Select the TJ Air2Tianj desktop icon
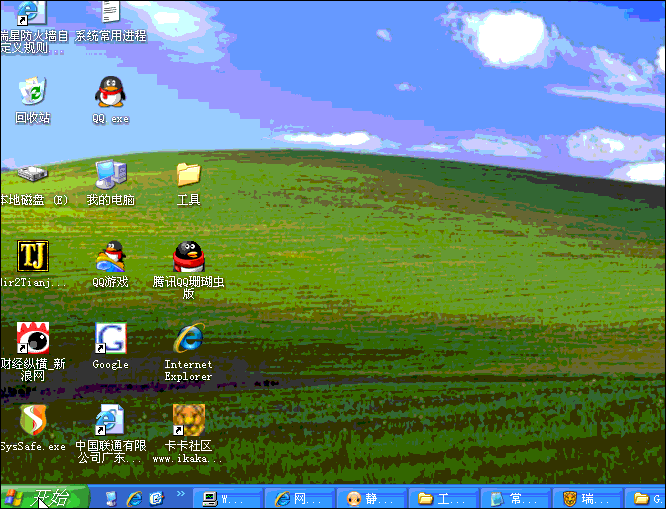The image size is (666, 509). 33,256
